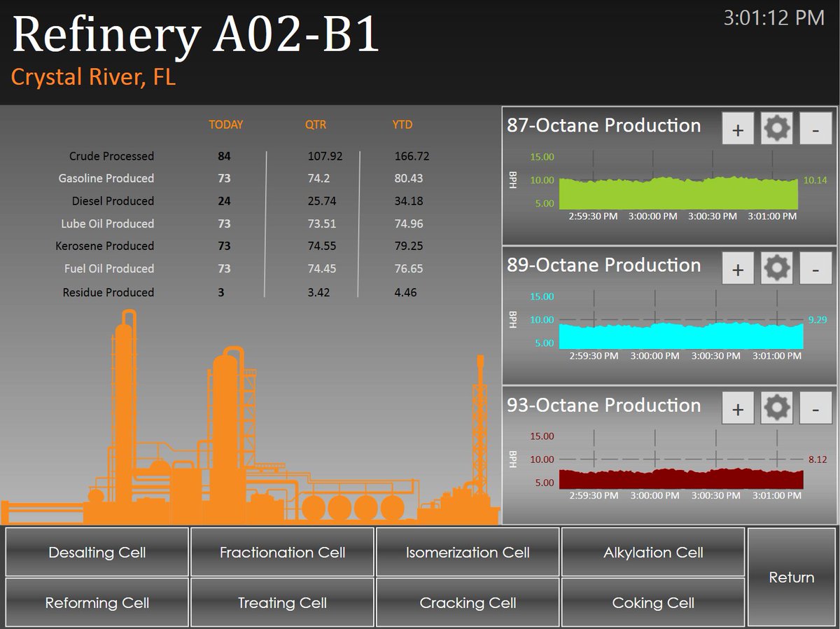Click the 93-Octane current reading 8.12
This screenshot has height=629, width=840.
coord(818,459)
